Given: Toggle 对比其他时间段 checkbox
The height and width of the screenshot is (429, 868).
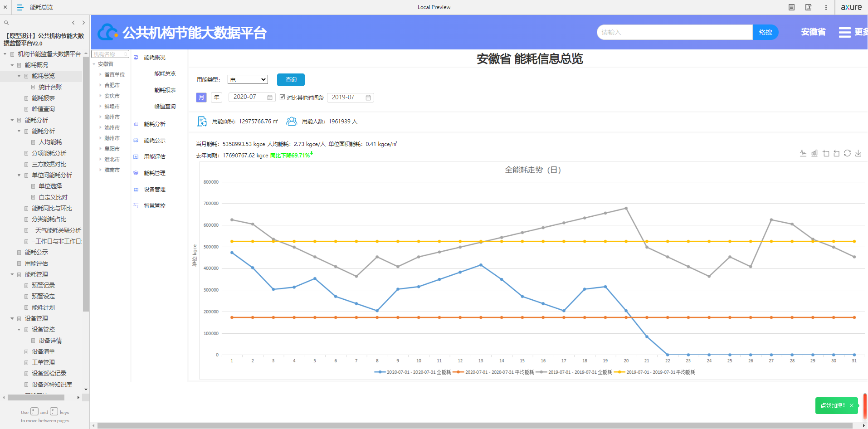Looking at the screenshot, I should pos(282,97).
